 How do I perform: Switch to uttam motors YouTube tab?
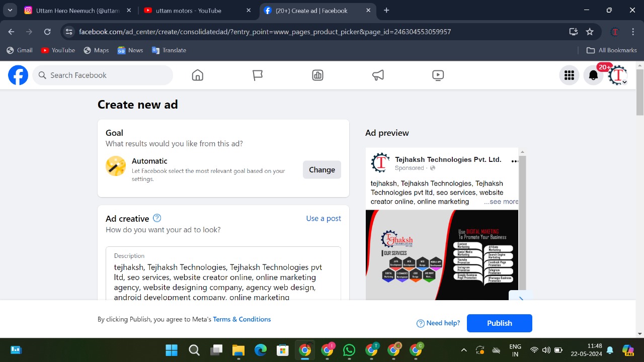(198, 11)
